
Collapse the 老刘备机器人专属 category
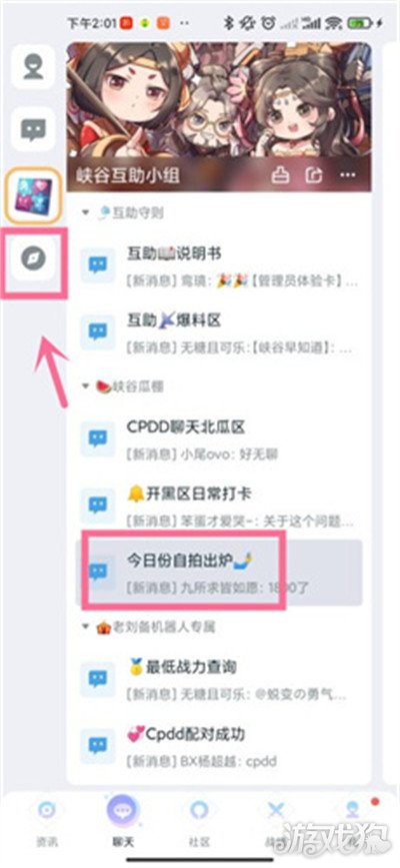pos(85,627)
